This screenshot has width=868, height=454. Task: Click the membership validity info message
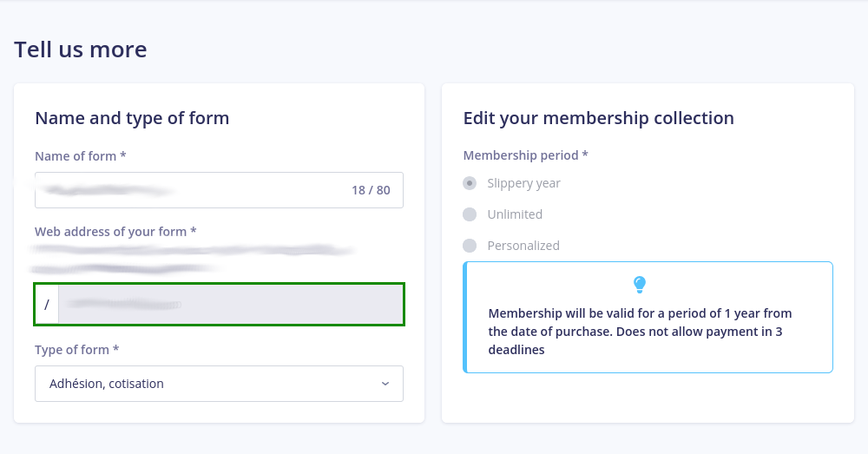pos(641,331)
